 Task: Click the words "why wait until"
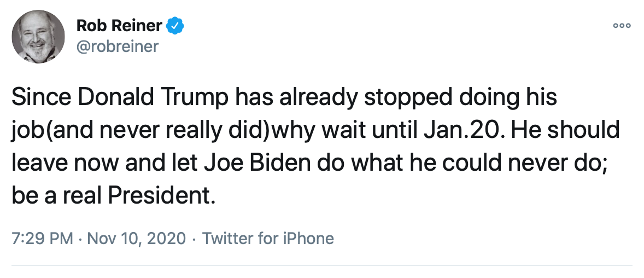click(x=332, y=131)
